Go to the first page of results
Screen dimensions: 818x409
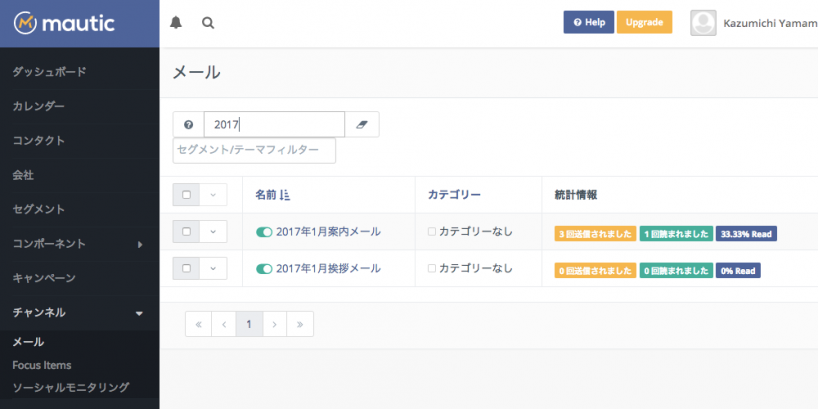tap(198, 323)
